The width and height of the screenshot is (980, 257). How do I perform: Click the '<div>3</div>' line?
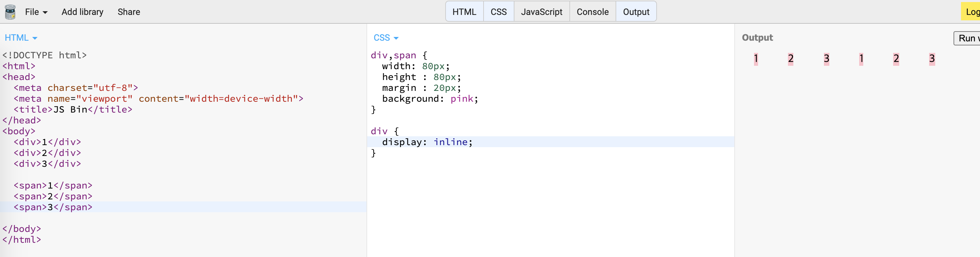[47, 164]
